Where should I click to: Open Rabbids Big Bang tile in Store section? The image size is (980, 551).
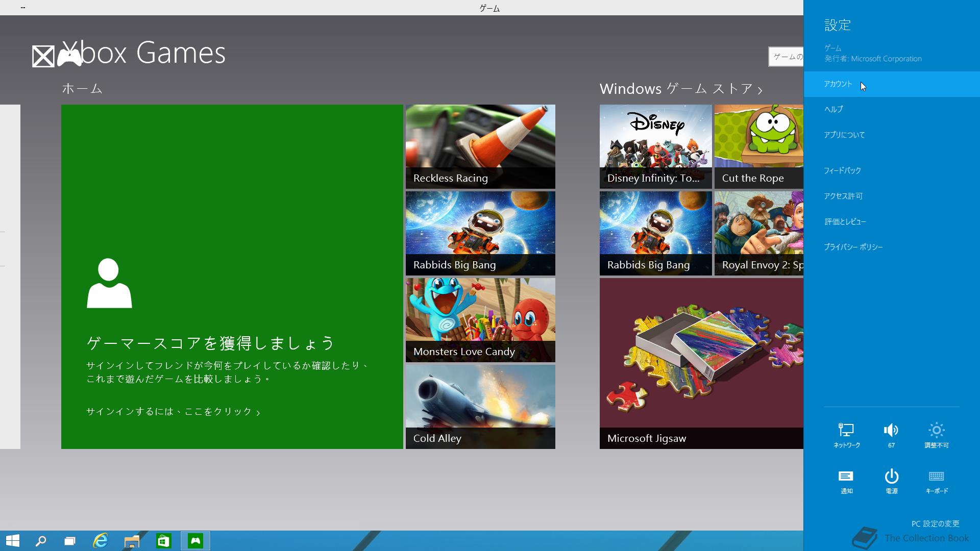(655, 233)
